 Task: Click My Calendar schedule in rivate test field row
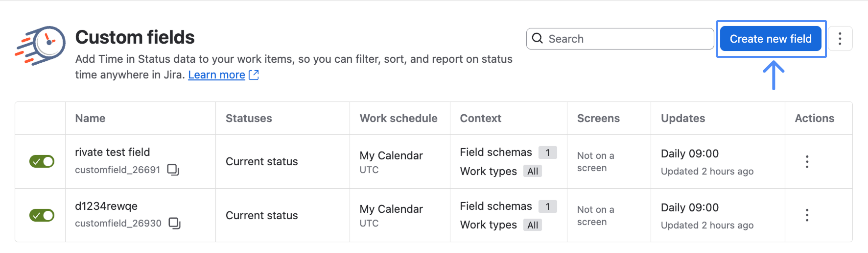[x=391, y=155]
